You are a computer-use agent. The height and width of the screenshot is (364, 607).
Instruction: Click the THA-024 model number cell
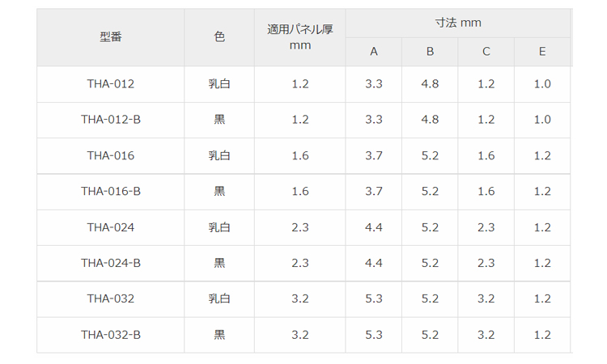pyautogui.click(x=111, y=227)
